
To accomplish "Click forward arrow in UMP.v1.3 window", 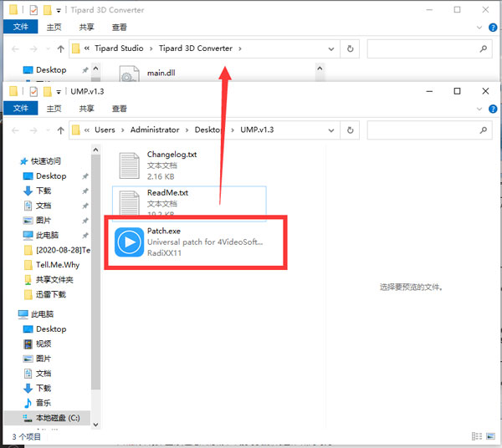I will [33, 130].
